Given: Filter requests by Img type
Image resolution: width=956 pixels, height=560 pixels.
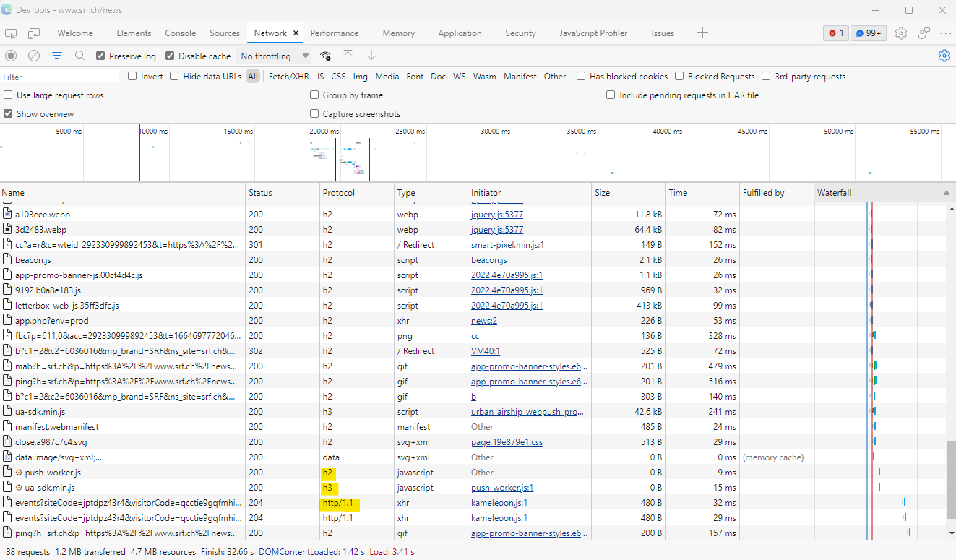Looking at the screenshot, I should pos(360,76).
